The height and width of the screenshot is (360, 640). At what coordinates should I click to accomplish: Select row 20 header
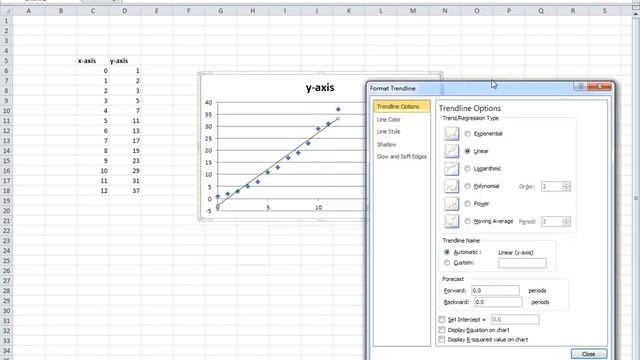6,211
